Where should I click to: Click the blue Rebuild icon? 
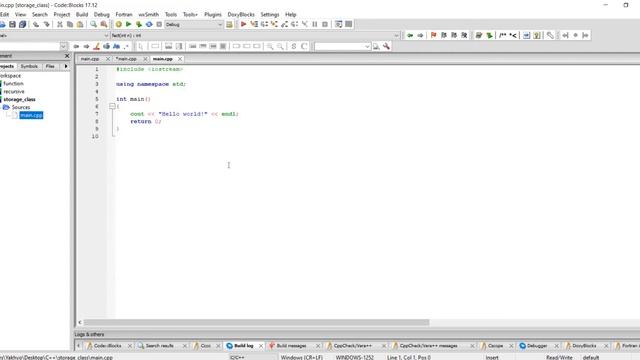pos(149,24)
